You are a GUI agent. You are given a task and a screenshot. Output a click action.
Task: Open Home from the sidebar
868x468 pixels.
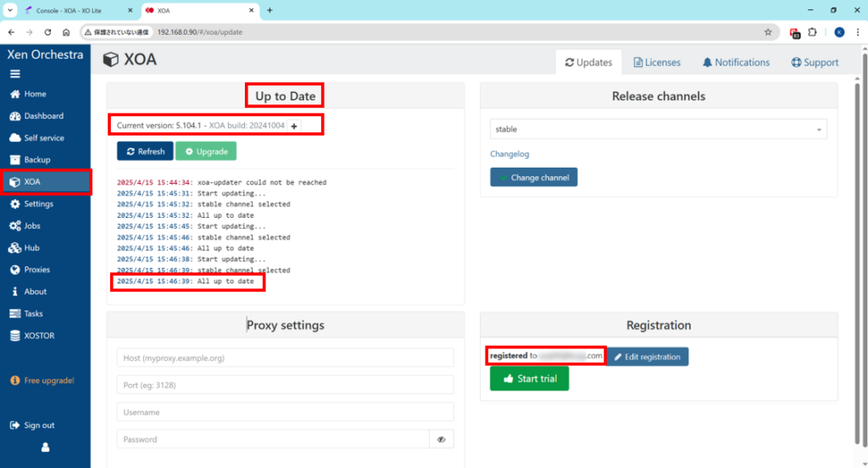pyautogui.click(x=35, y=94)
